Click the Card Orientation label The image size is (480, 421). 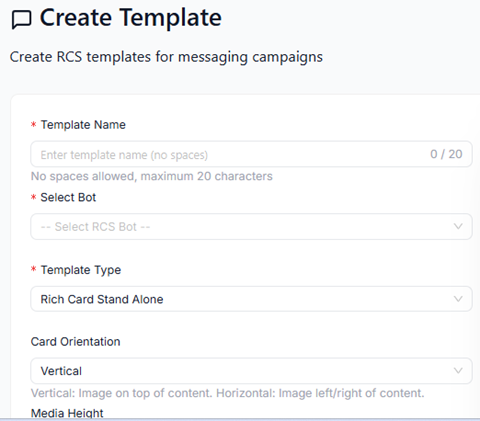pyautogui.click(x=75, y=342)
